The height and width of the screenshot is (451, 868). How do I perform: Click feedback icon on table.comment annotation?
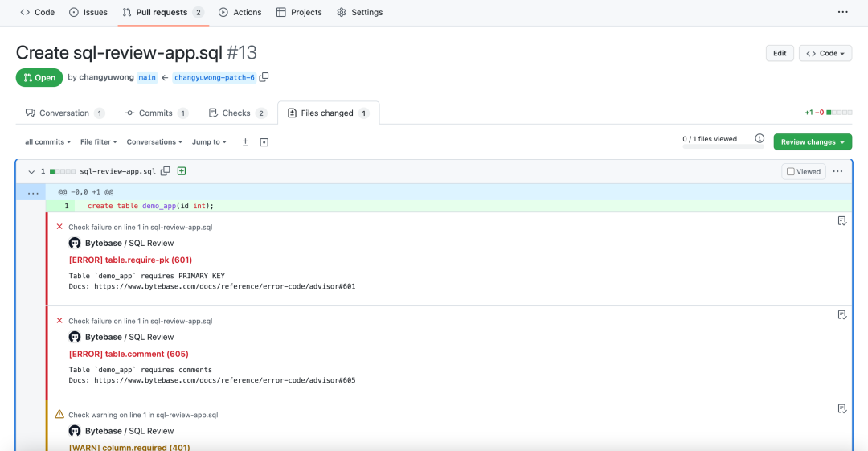tap(842, 314)
